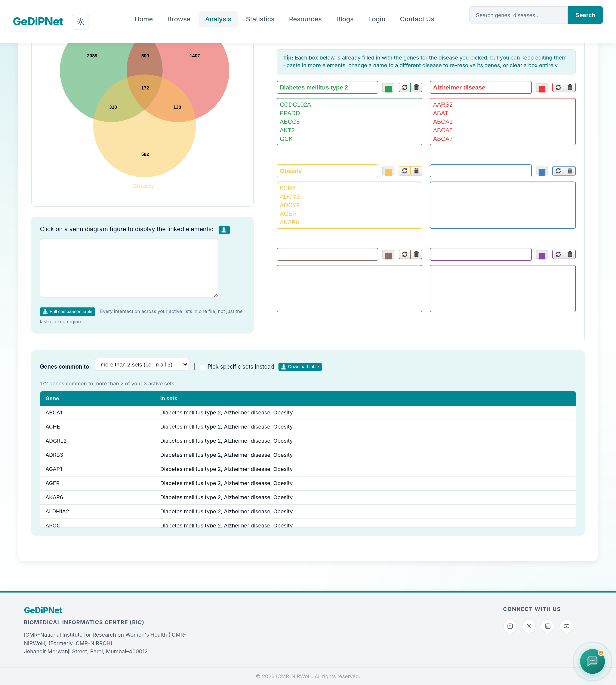Click the Diabetes mellitus type 2 gene list box
Viewport: 616px width, 685px height.
(349, 122)
